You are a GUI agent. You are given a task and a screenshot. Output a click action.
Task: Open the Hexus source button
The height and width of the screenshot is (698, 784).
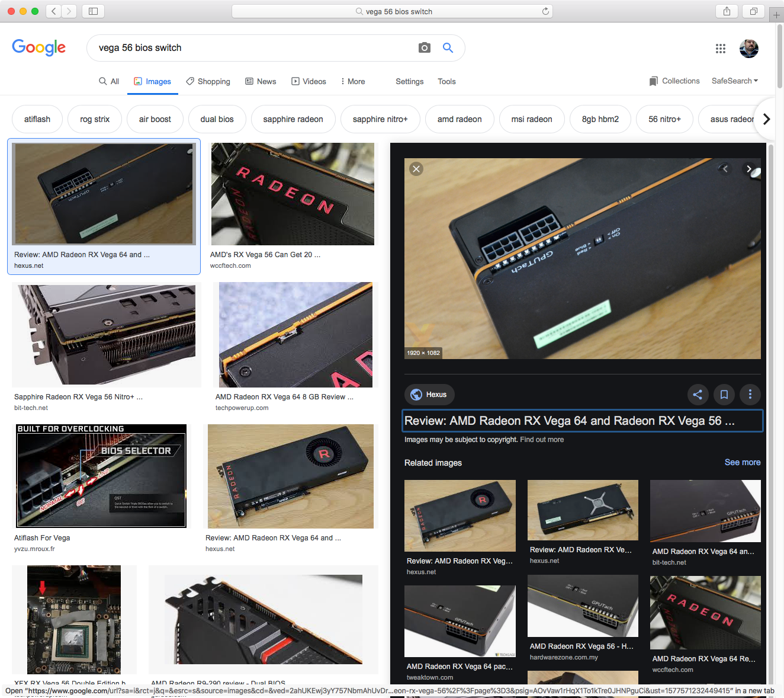(429, 395)
